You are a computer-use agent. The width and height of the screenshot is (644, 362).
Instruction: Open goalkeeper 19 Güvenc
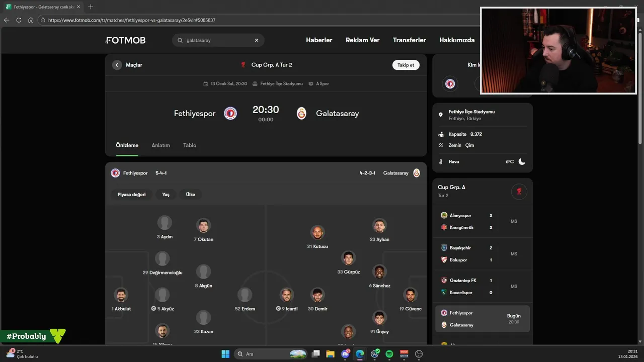[x=411, y=300]
